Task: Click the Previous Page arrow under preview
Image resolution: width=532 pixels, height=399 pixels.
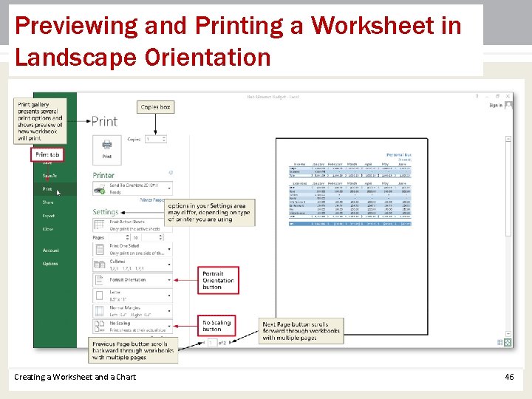Action: (x=204, y=343)
